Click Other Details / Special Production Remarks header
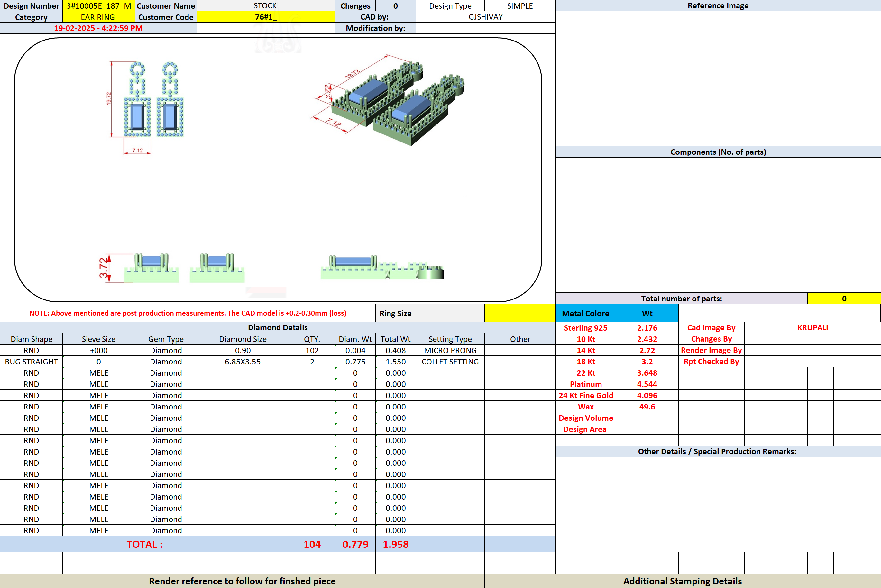 (x=718, y=451)
